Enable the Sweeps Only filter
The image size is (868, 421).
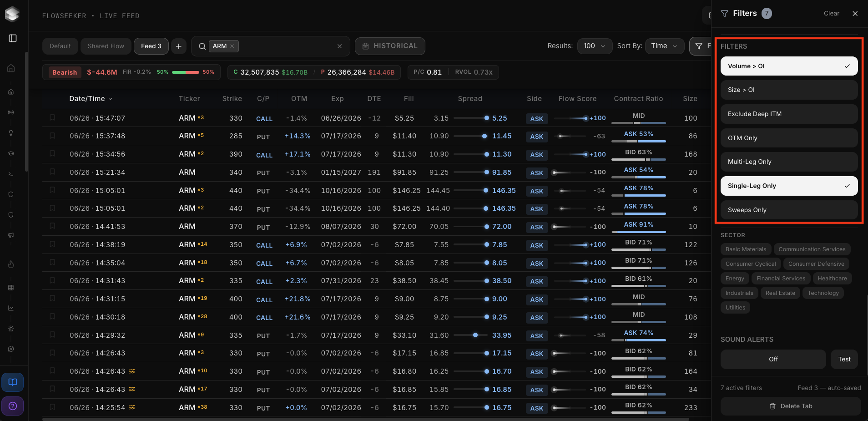(789, 210)
